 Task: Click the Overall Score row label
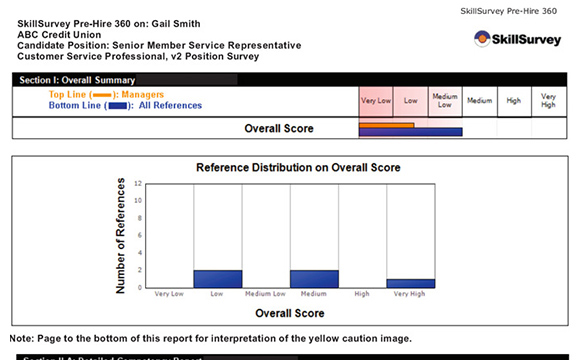279,129
